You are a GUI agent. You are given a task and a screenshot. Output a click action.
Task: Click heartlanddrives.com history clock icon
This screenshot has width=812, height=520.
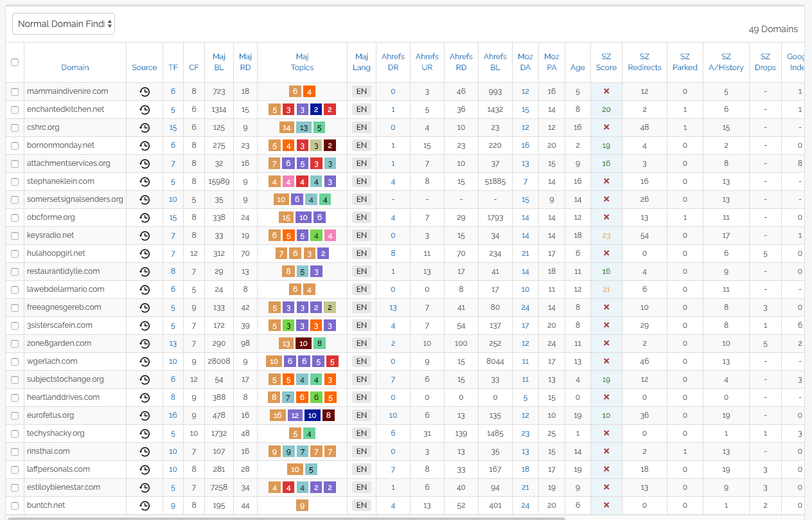(145, 397)
